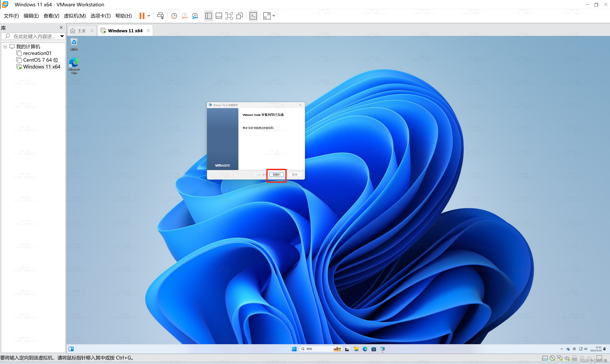Enter full screen mode icon
This screenshot has width=610, height=364.
pyautogui.click(x=229, y=16)
